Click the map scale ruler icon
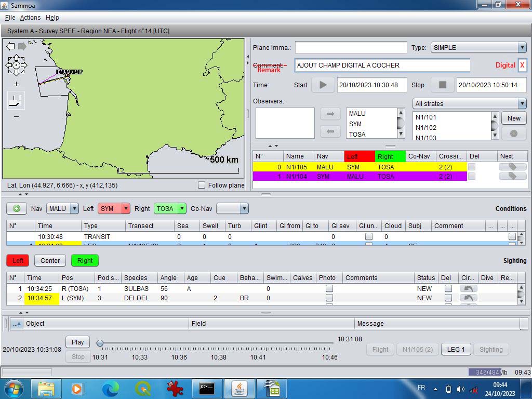Screen dimensions: 532x399 tap(16, 101)
